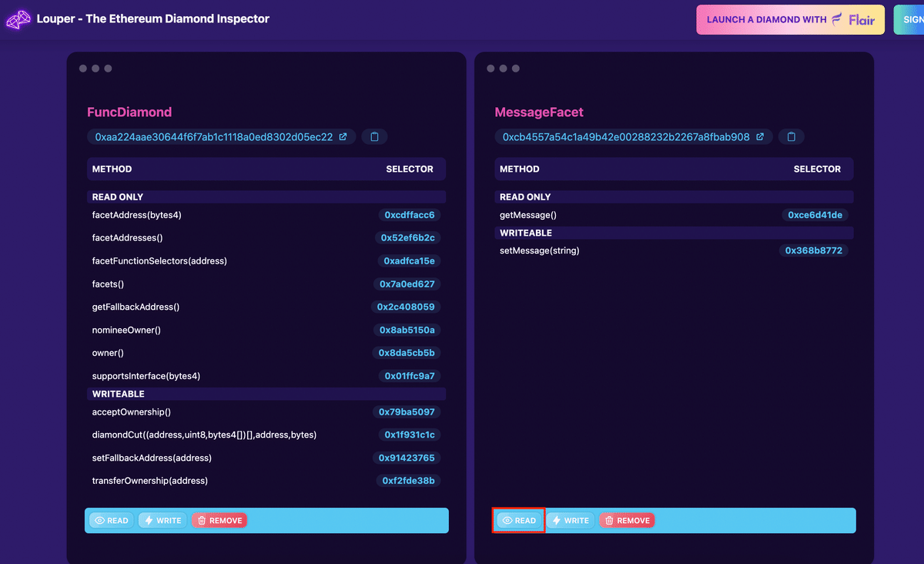Click selector badge 0x8ab5150a
The height and width of the screenshot is (564, 924).
point(407,330)
